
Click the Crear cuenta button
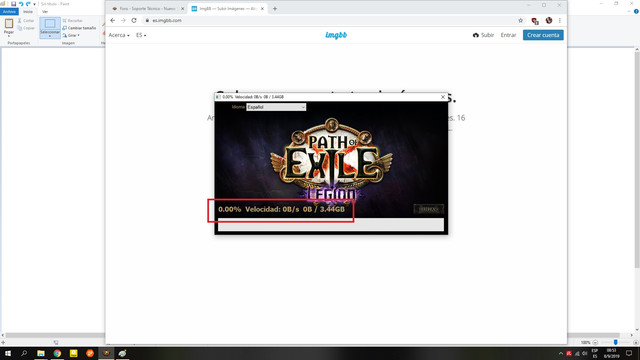pyautogui.click(x=543, y=35)
